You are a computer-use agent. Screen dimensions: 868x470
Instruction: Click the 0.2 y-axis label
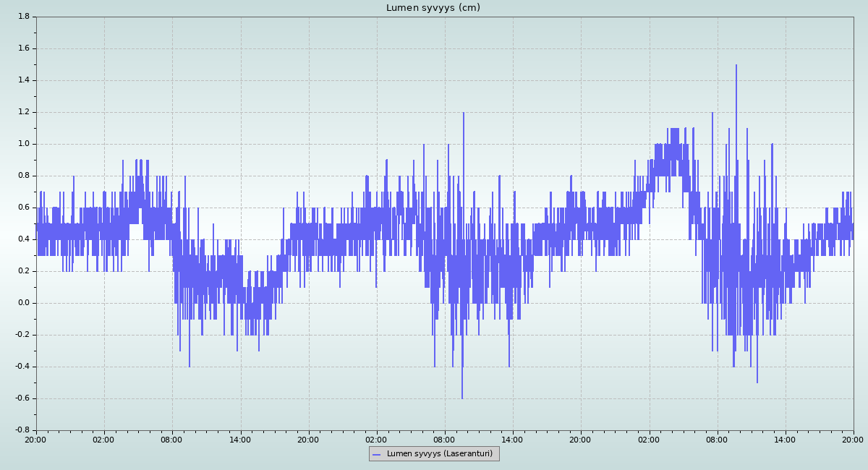click(x=23, y=271)
